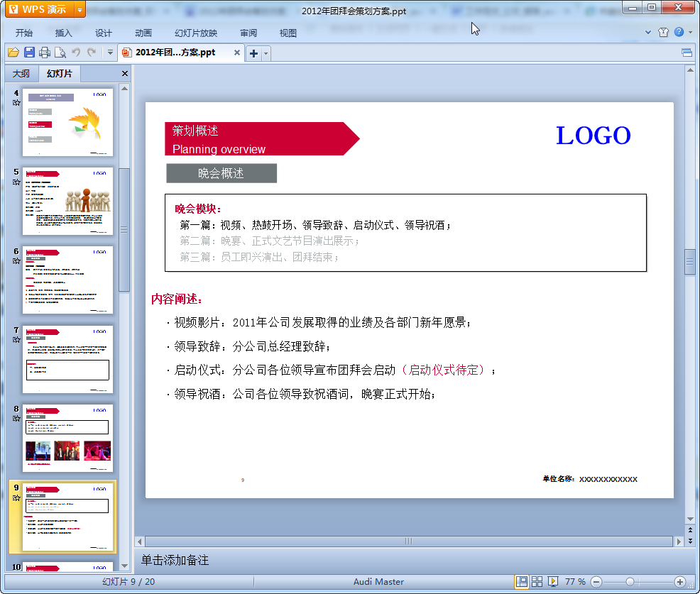
Task: Select slide 6 thumbnail
Action: (x=68, y=280)
